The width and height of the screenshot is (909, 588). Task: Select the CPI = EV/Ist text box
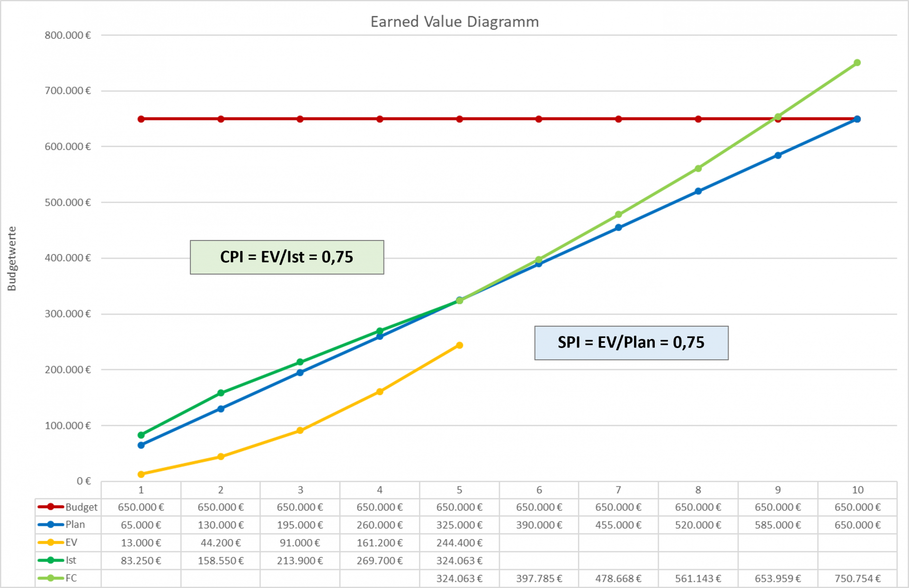(x=287, y=257)
